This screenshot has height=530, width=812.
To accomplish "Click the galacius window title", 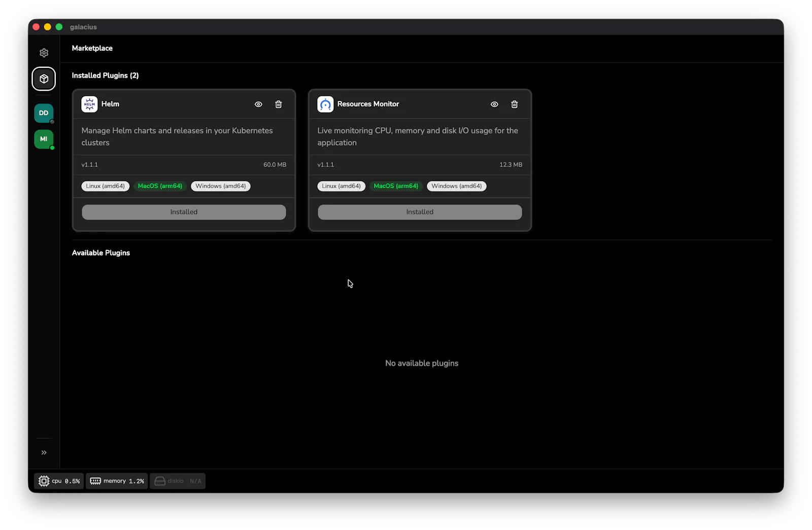I will point(83,27).
